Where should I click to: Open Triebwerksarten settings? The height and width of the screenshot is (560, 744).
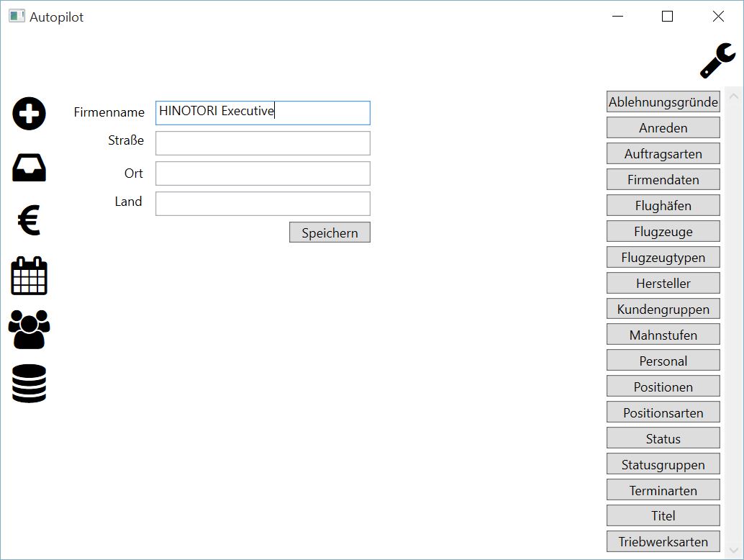click(663, 541)
